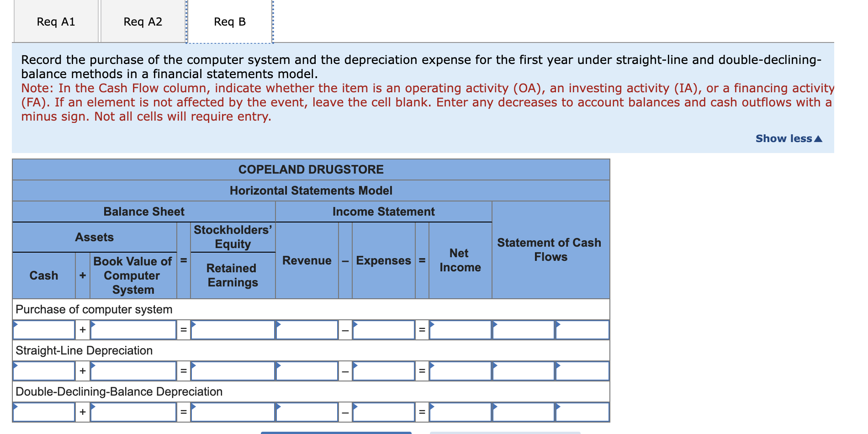Click Cash cell in Straight-Line Depreciation row
Screen dimensions: 868x434
(x=44, y=371)
